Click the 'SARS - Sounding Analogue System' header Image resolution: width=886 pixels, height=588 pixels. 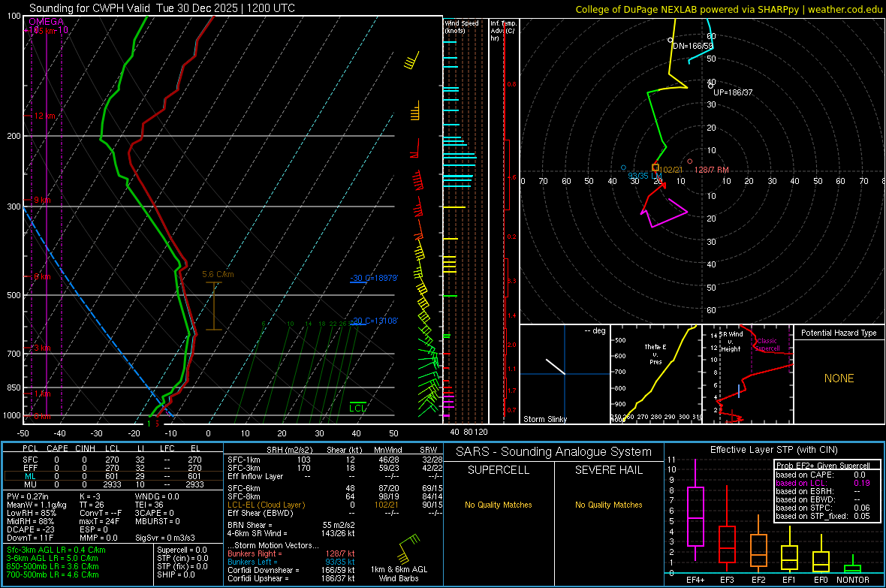(x=553, y=452)
